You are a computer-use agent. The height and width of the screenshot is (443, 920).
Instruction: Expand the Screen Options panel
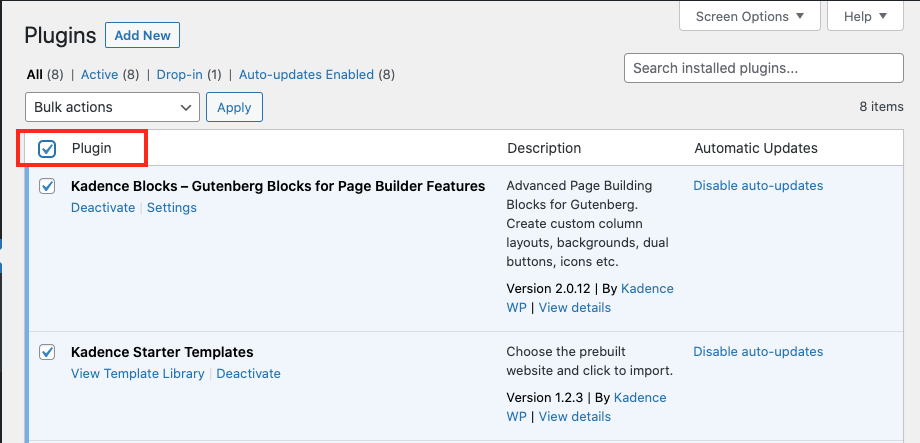click(750, 16)
